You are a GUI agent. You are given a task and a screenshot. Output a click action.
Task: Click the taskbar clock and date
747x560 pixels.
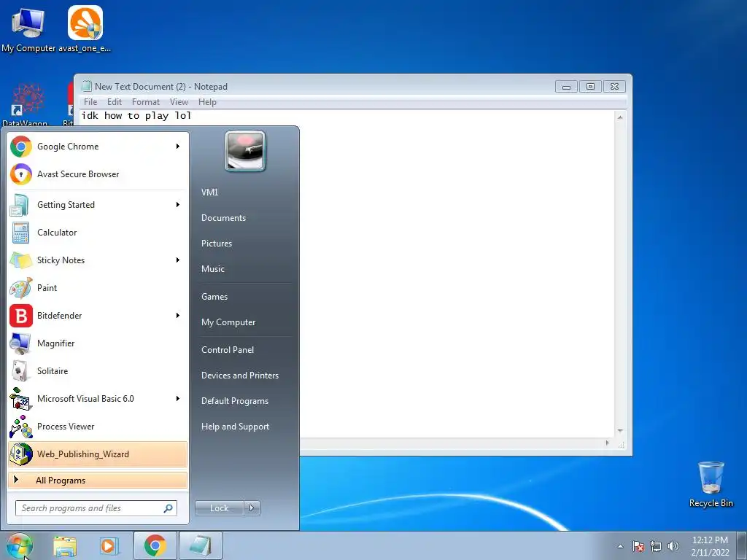tap(711, 546)
